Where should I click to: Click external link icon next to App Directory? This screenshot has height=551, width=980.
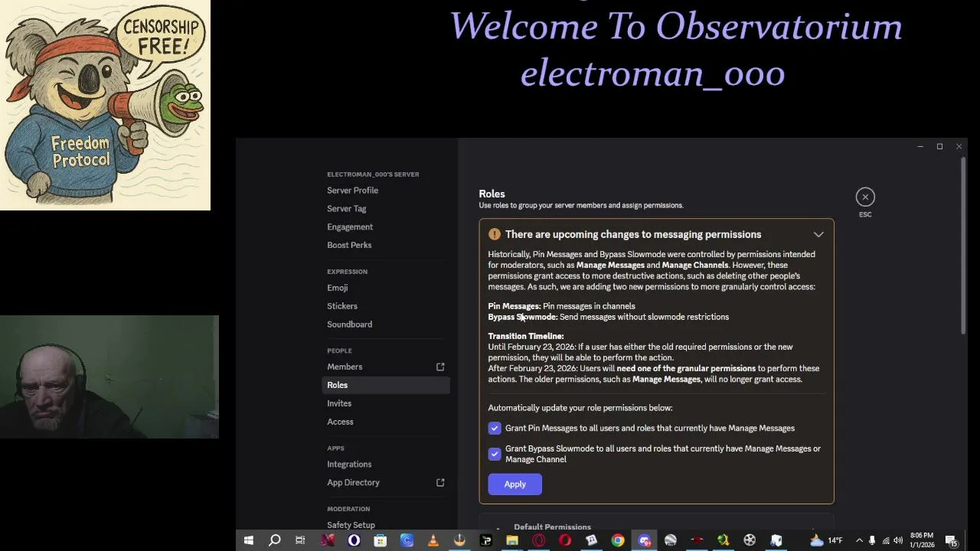coord(440,483)
